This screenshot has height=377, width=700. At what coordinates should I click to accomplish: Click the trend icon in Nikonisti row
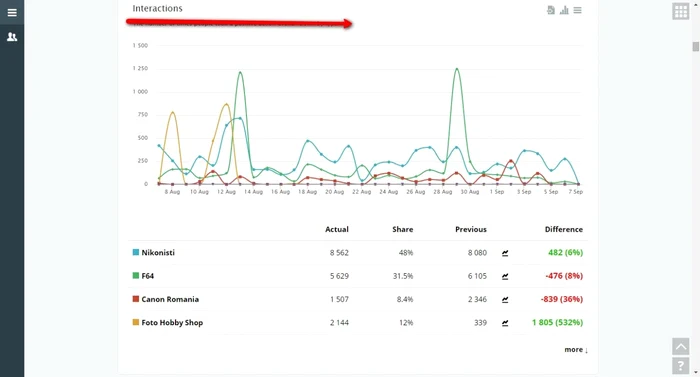(x=505, y=253)
